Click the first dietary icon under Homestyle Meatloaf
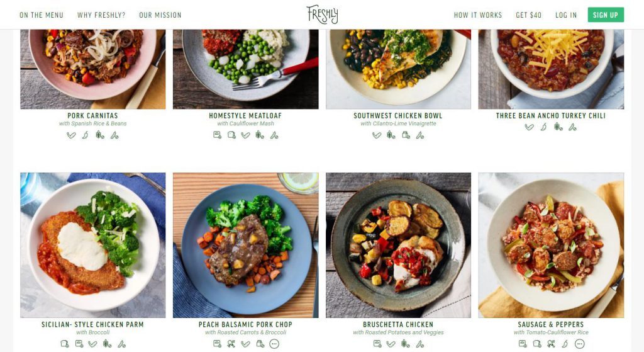The width and height of the screenshot is (644, 352). pos(217,135)
